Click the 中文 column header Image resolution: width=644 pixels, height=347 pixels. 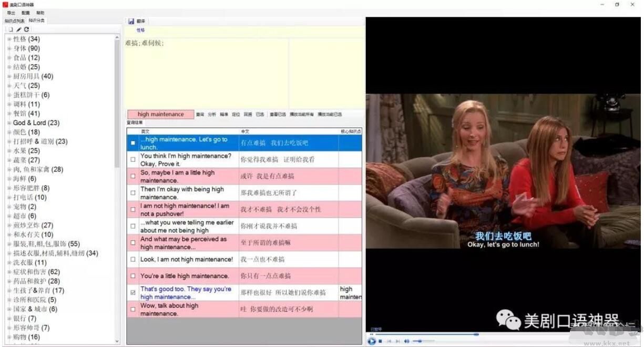coord(289,131)
